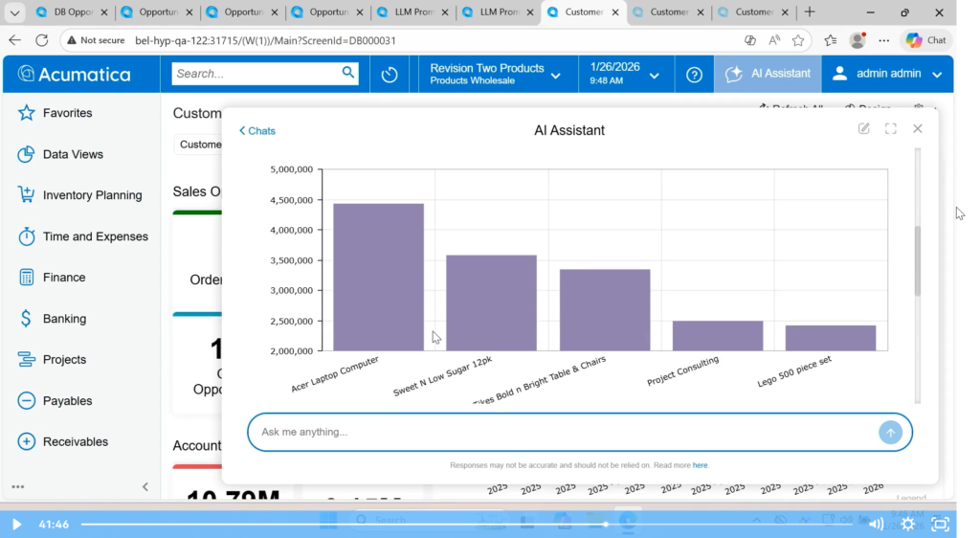Viewport: 980px width, 538px height.
Task: Refresh the browser page
Action: (x=42, y=40)
